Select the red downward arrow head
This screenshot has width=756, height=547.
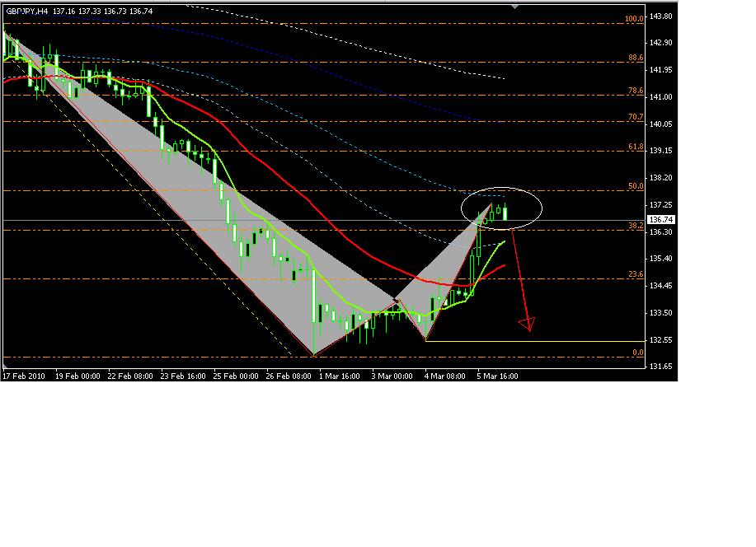(x=526, y=325)
